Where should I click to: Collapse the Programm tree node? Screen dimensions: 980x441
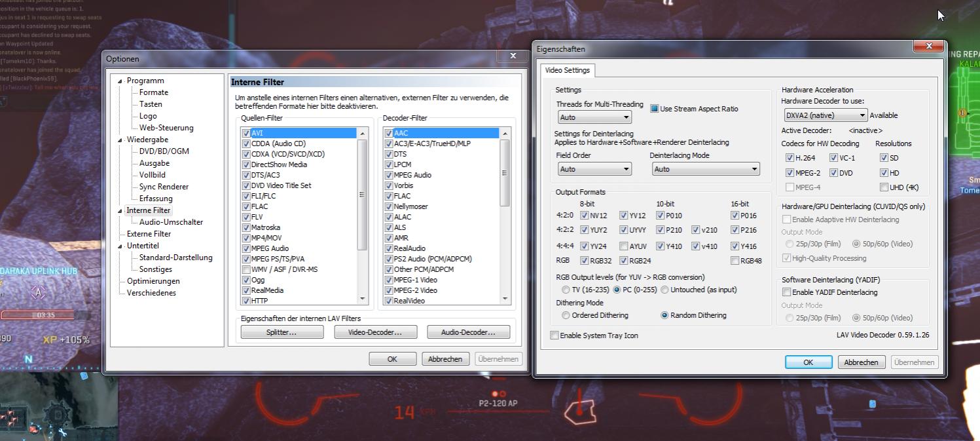click(x=120, y=81)
